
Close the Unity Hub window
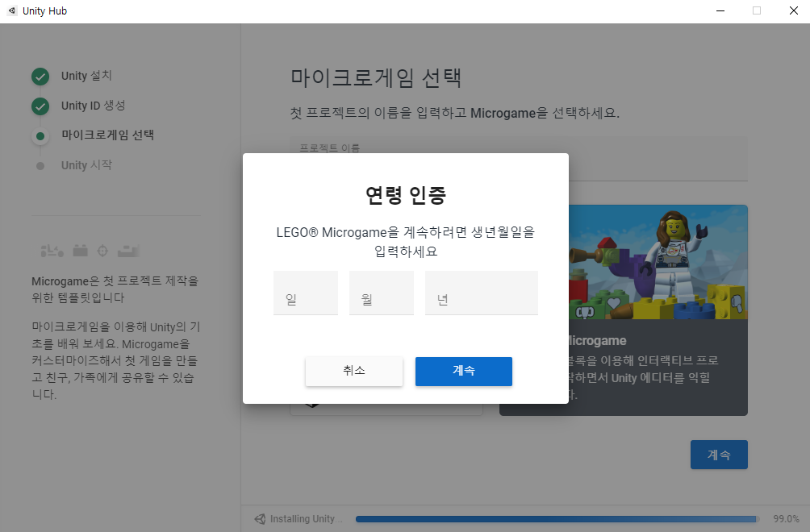(x=794, y=10)
